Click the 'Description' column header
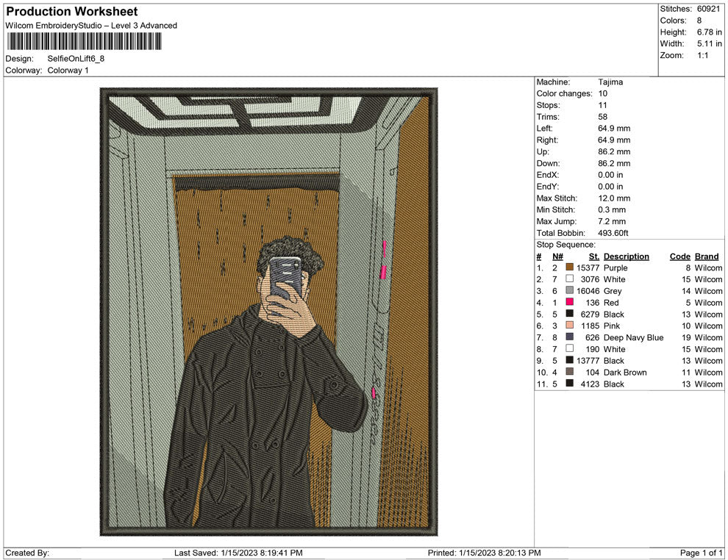The image size is (728, 560). (x=627, y=256)
